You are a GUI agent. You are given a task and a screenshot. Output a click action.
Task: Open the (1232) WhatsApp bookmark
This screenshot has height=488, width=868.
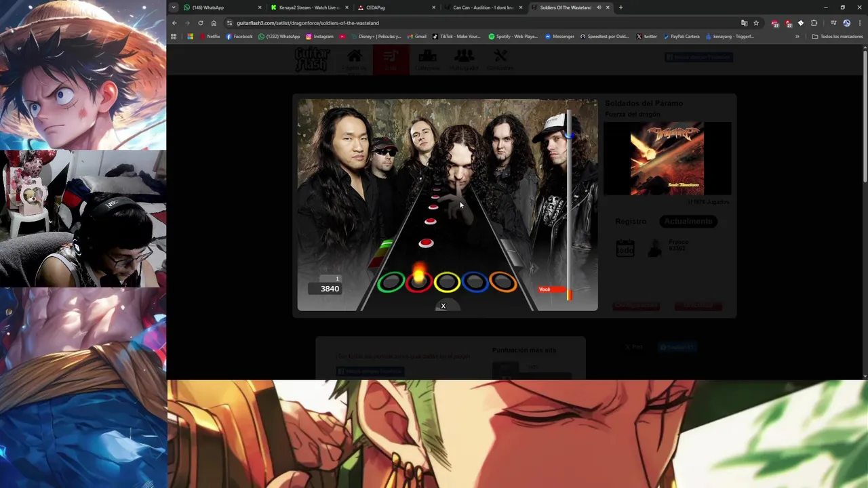pyautogui.click(x=279, y=37)
